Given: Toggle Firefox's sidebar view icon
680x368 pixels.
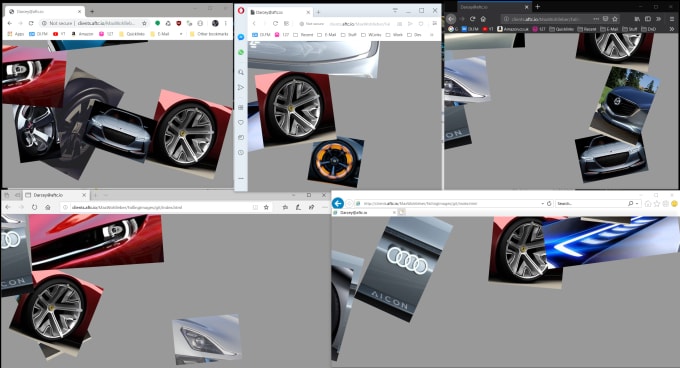Looking at the screenshot, I should click(648, 19).
